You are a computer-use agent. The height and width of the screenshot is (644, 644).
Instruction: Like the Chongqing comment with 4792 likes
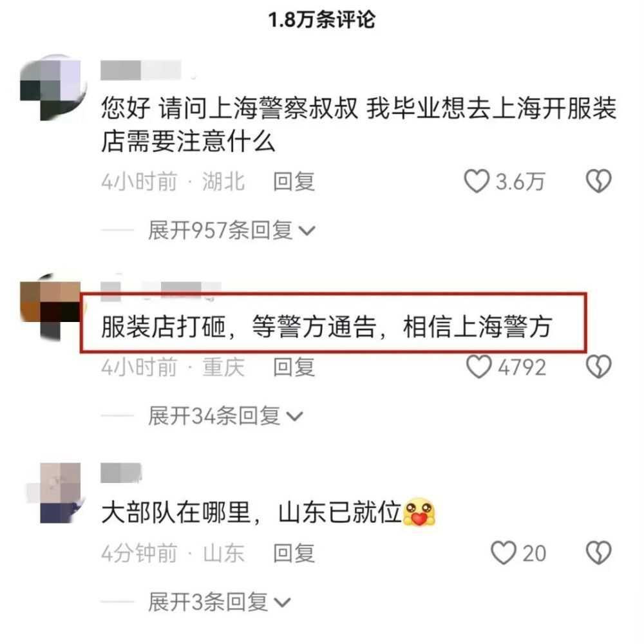pyautogui.click(x=479, y=367)
